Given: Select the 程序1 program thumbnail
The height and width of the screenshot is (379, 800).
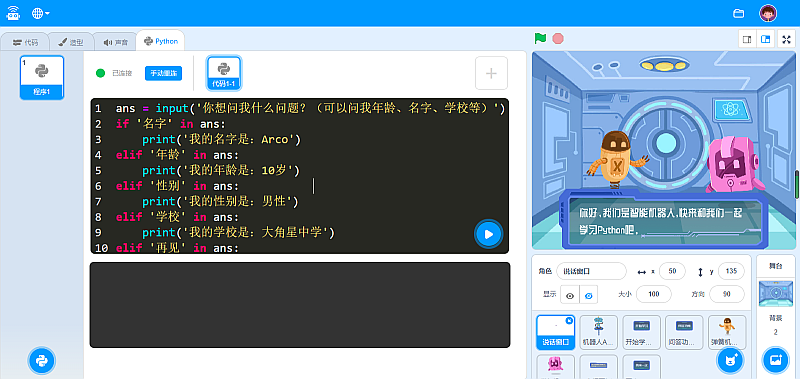Looking at the screenshot, I should (42, 77).
